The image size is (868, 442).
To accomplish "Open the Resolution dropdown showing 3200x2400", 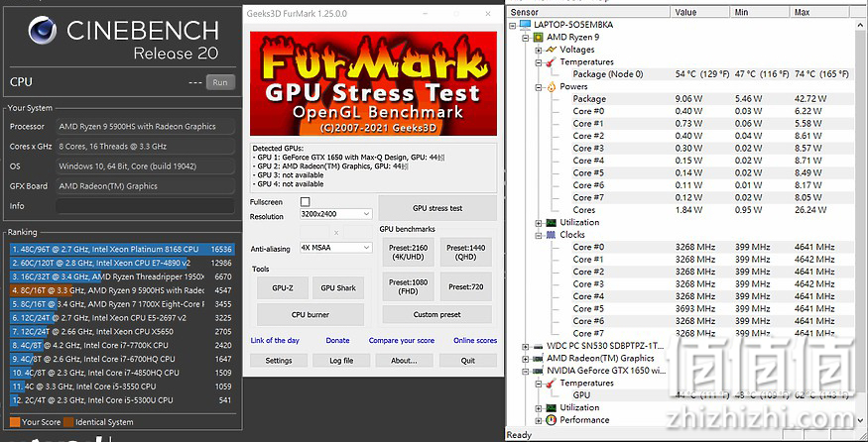I will coord(335,213).
